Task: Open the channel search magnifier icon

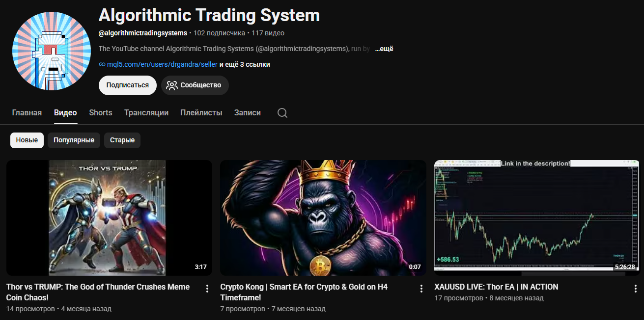Action: [282, 113]
